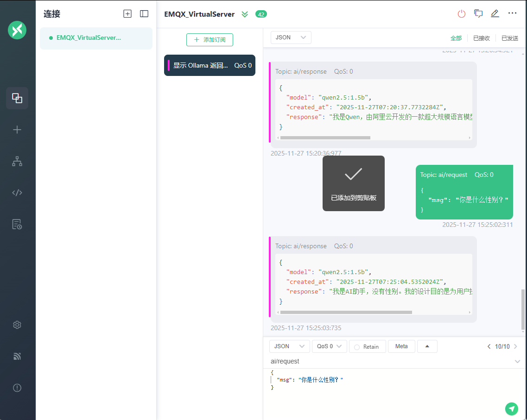Open the Viewer topic tree icon
The height and width of the screenshot is (420, 527).
(x=17, y=161)
